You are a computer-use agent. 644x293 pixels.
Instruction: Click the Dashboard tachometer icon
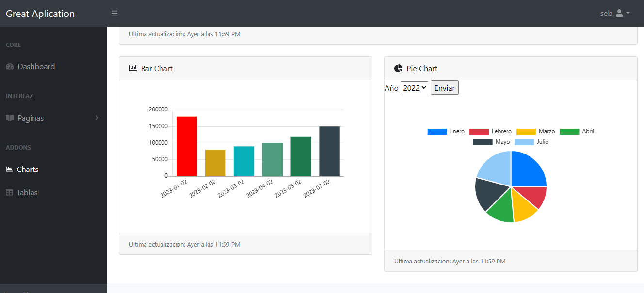(x=10, y=67)
